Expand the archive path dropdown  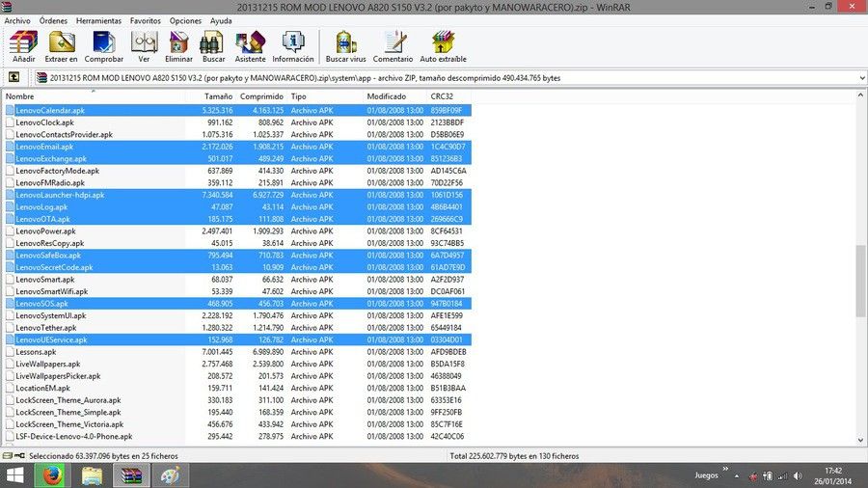[x=862, y=78]
